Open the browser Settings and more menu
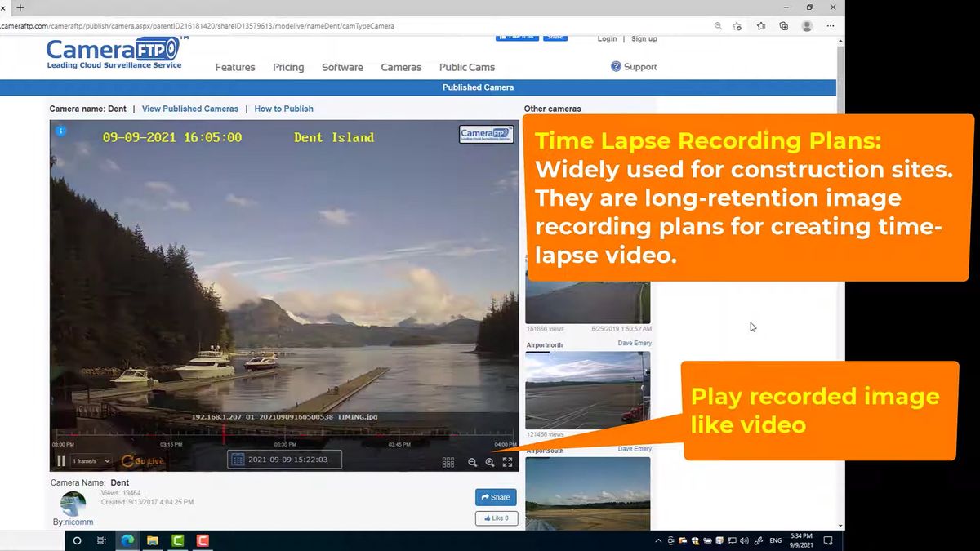 point(832,26)
